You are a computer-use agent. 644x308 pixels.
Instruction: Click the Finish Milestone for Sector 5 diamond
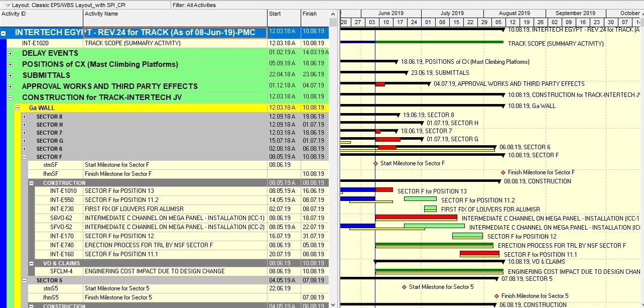[497, 296]
